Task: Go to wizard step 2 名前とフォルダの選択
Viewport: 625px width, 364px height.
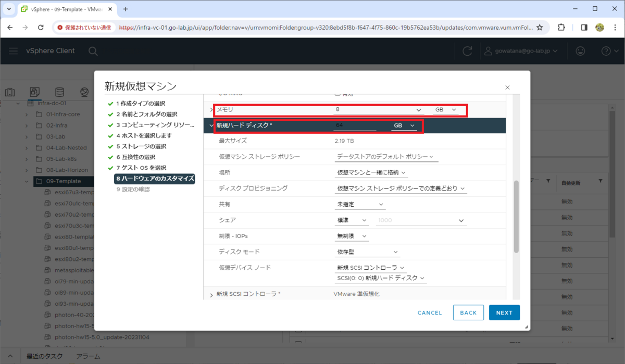Action: tap(146, 114)
